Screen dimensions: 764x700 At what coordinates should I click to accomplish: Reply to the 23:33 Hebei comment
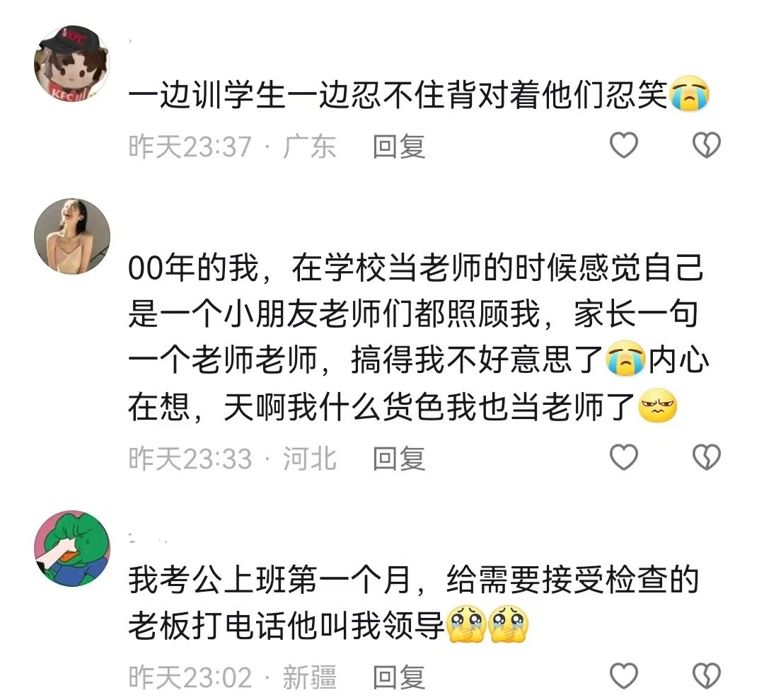pos(399,458)
